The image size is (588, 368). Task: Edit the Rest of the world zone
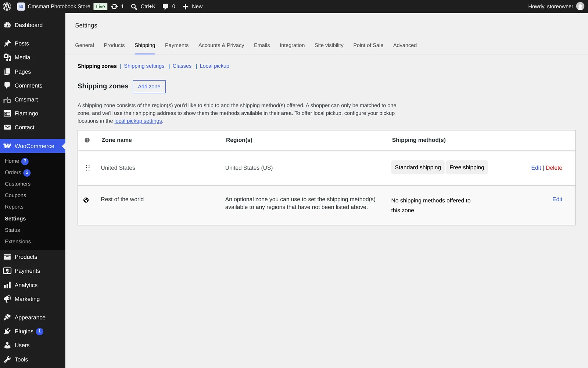point(557,199)
